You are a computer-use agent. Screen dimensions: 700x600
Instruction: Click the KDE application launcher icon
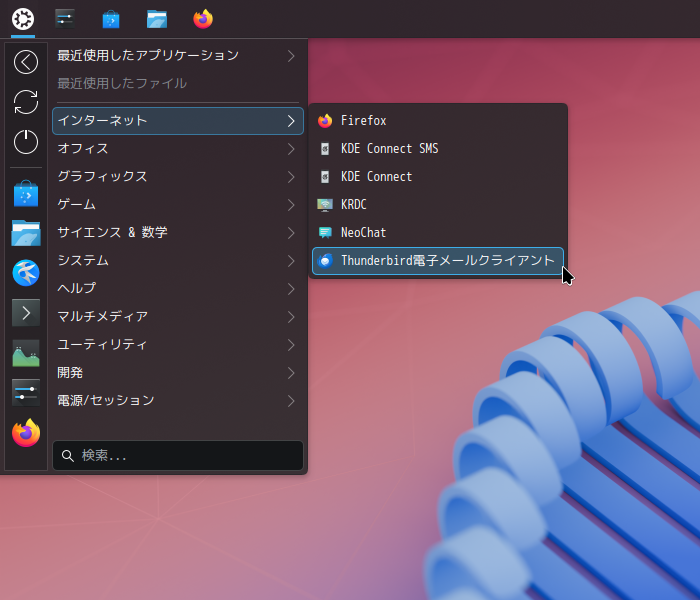tap(23, 19)
